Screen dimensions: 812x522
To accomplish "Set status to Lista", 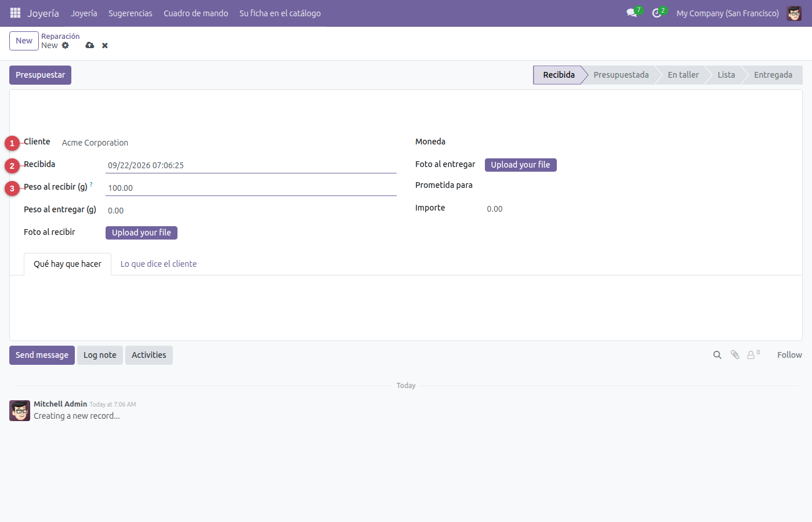I will 726,75.
